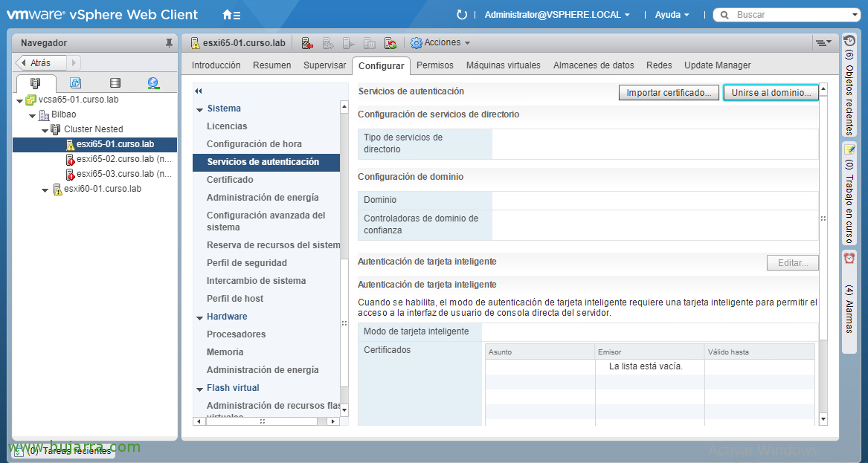Collapse the Hardware section
The image size is (868, 463).
coord(200,317)
